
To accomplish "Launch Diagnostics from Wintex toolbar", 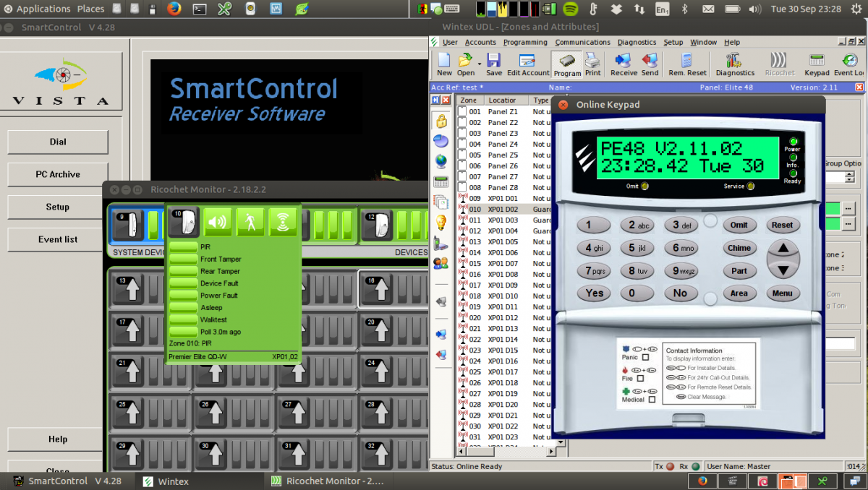I will point(735,64).
